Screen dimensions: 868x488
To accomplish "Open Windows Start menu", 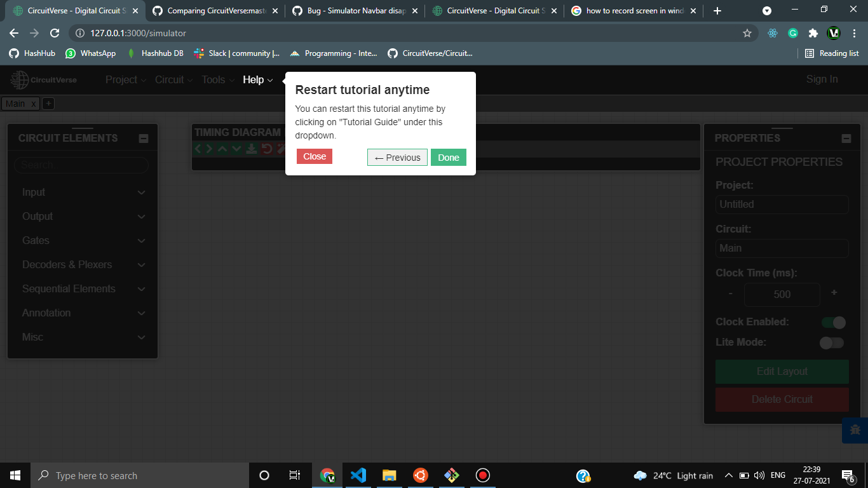I will click(15, 475).
